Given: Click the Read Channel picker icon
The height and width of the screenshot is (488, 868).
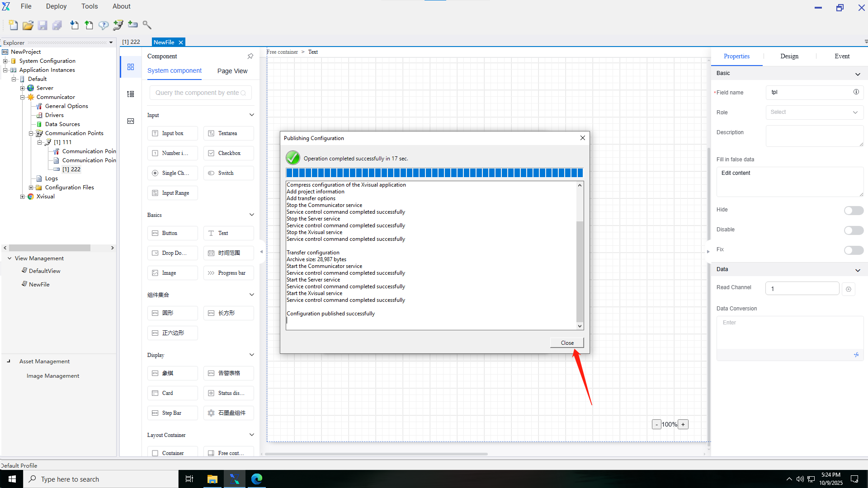Looking at the screenshot, I should pos(848,289).
